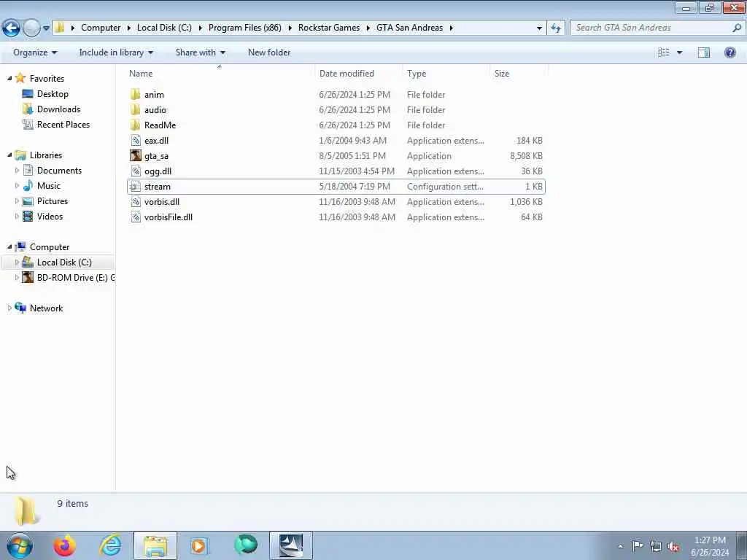This screenshot has height=560, width=747.
Task: Select the Network icon in navigation pane
Action: pyautogui.click(x=20, y=308)
